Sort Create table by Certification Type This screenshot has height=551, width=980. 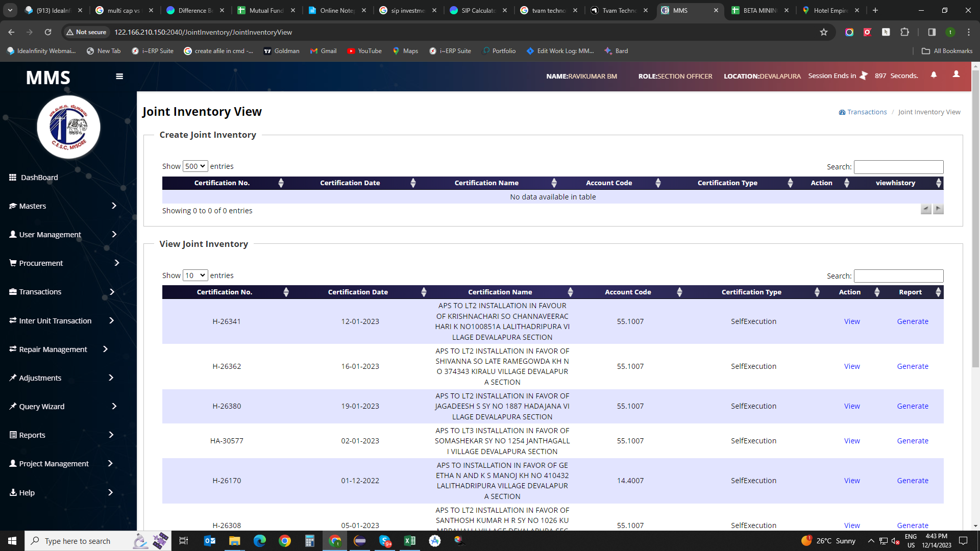point(730,183)
